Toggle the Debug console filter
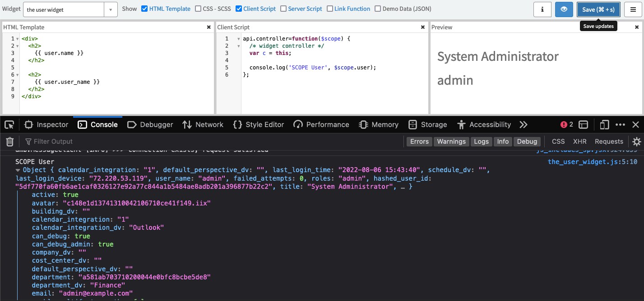Screen dimensions: 644x301 [x=527, y=141]
